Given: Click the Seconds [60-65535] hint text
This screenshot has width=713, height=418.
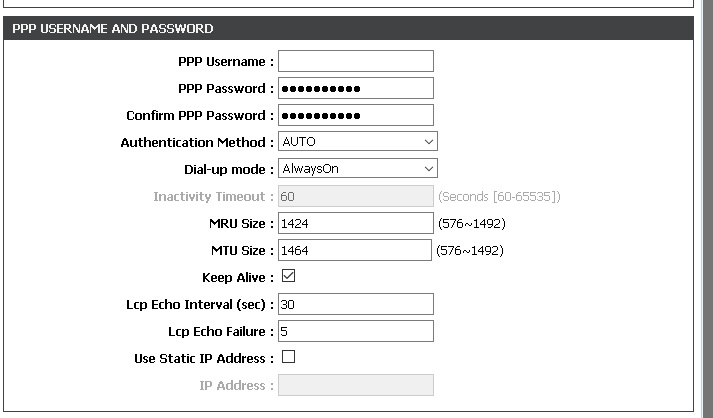Looking at the screenshot, I should [499, 197].
